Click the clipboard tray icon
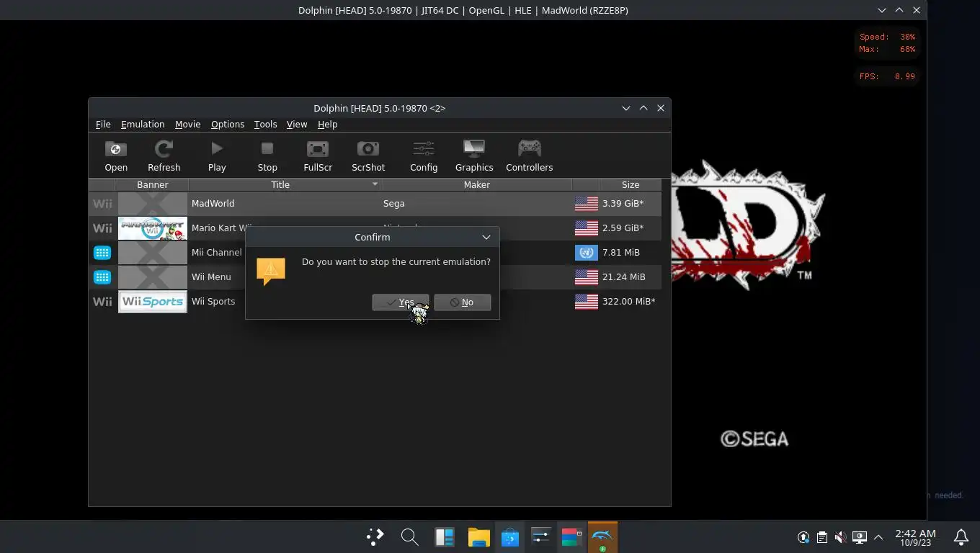This screenshot has height=553, width=980. coord(821,537)
